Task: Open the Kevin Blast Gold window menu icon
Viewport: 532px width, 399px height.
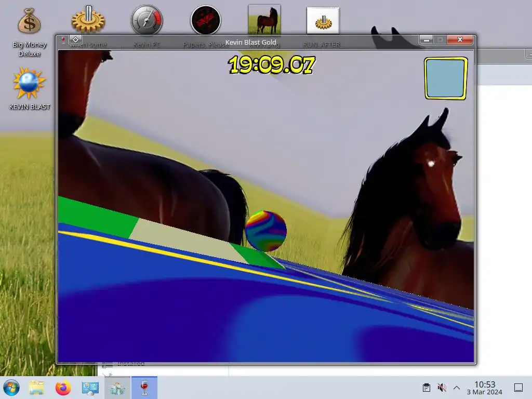Action: [x=63, y=41]
